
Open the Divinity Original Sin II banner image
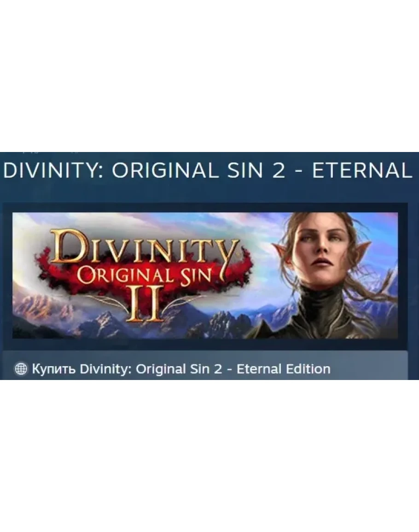205,275
